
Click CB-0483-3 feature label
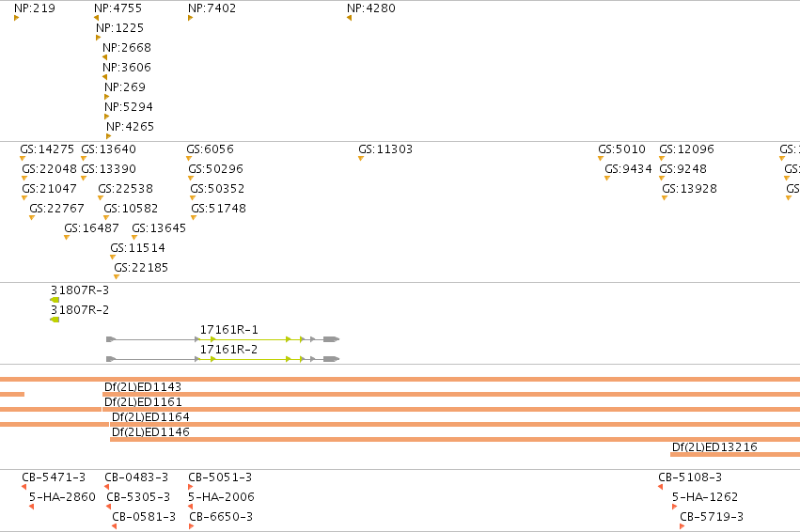coord(136,477)
